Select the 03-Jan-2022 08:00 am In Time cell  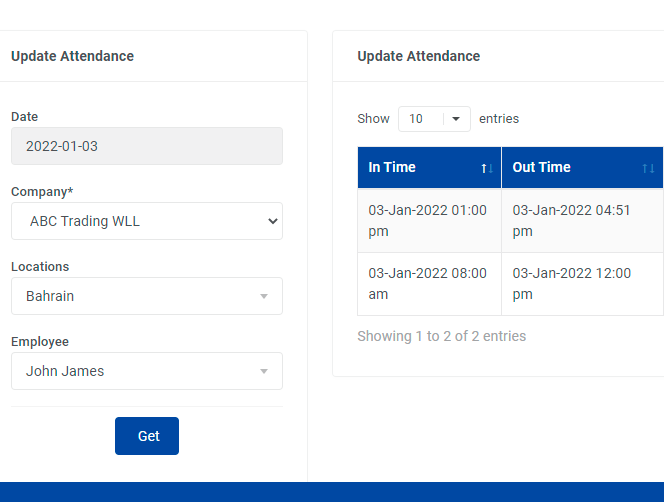(x=428, y=284)
